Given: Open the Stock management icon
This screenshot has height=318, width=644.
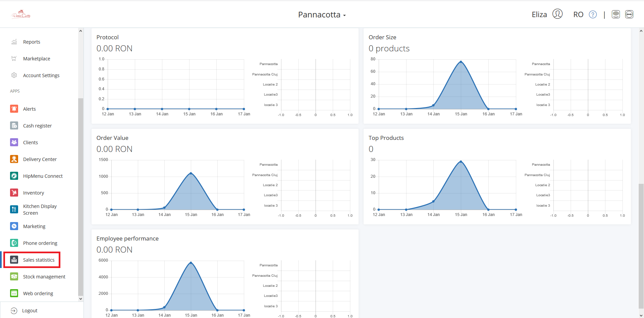Looking at the screenshot, I should pos(14,276).
